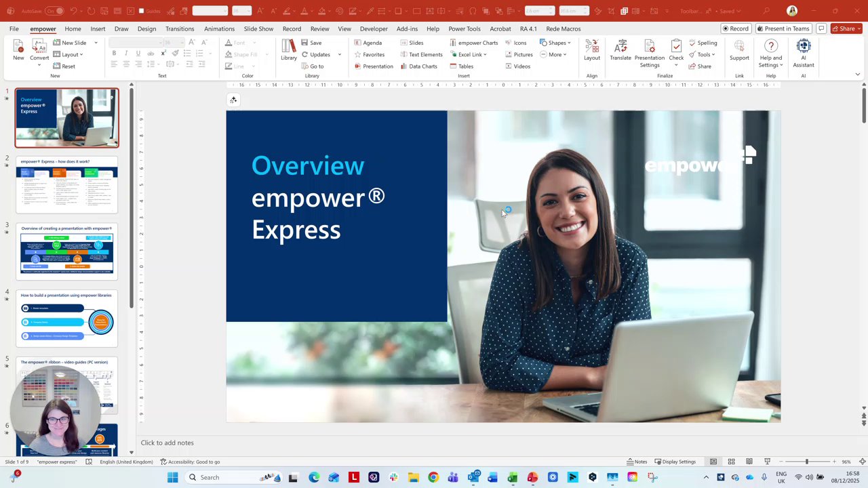Toggle Underline formatting
Screen dimensions: 868x488
pos(138,54)
